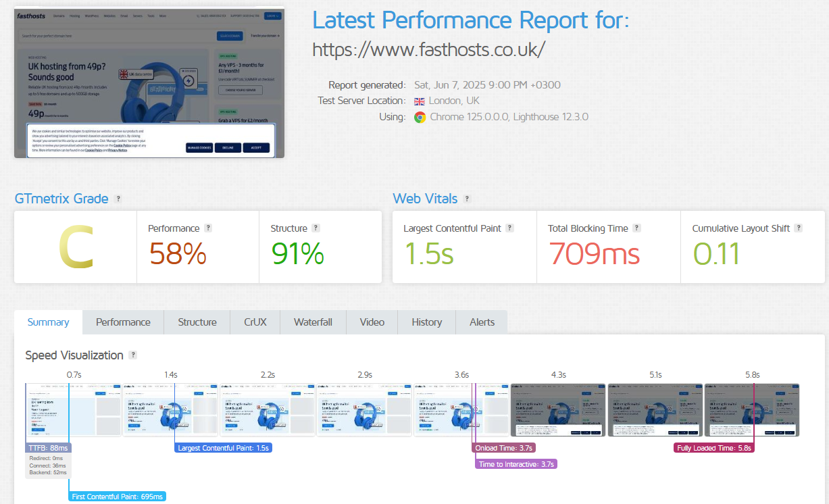Click the First Contentful Paint: 695ms marker
The image size is (829, 504).
(118, 497)
